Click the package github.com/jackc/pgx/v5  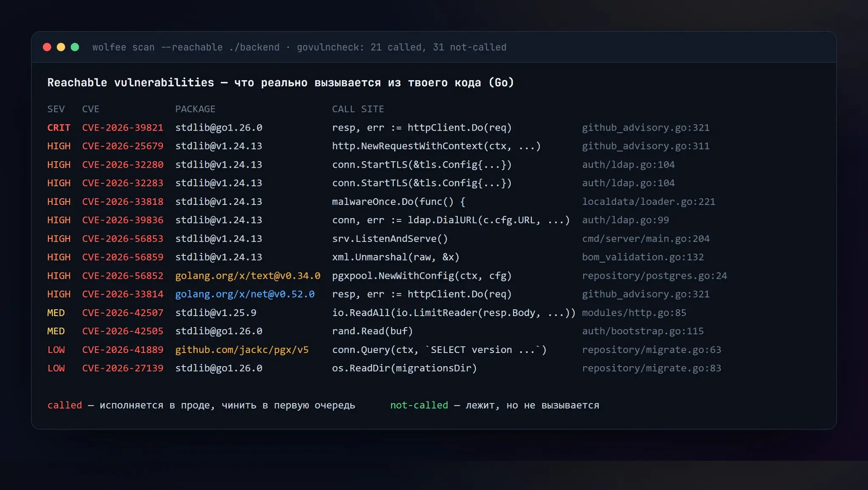242,350
